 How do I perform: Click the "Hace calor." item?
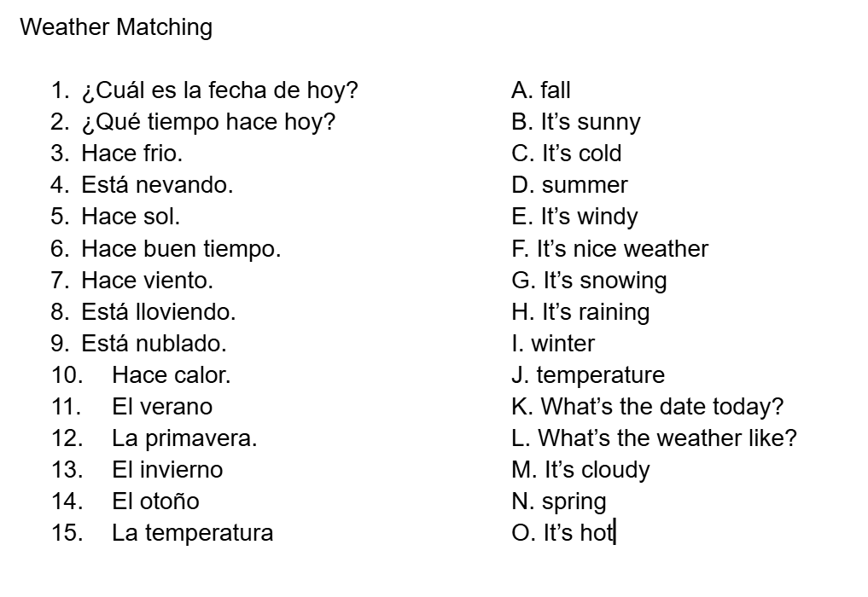click(171, 375)
